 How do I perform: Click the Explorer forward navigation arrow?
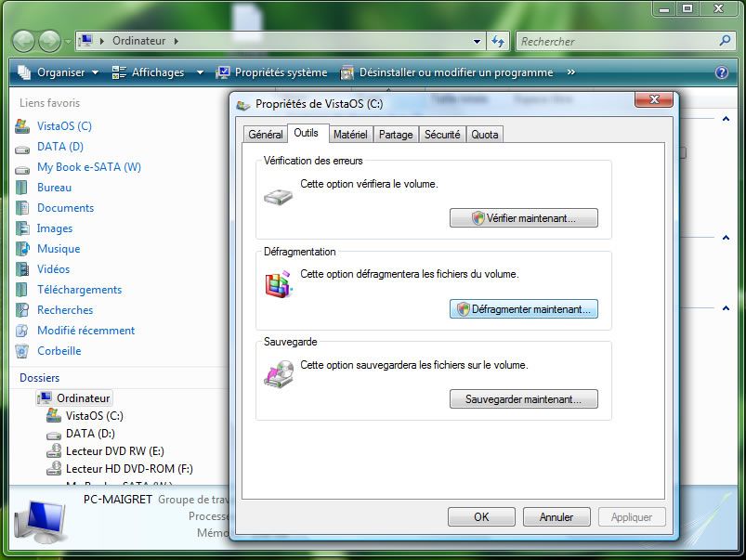pos(49,42)
